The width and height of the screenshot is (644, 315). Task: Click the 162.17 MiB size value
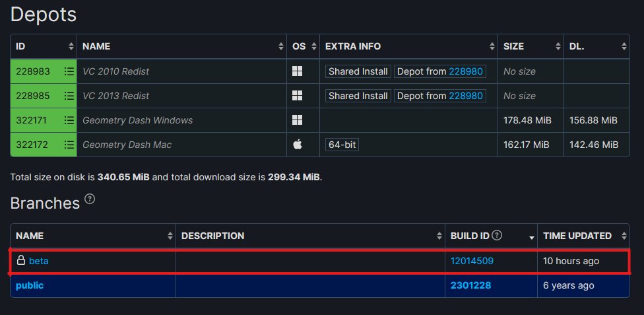click(527, 145)
